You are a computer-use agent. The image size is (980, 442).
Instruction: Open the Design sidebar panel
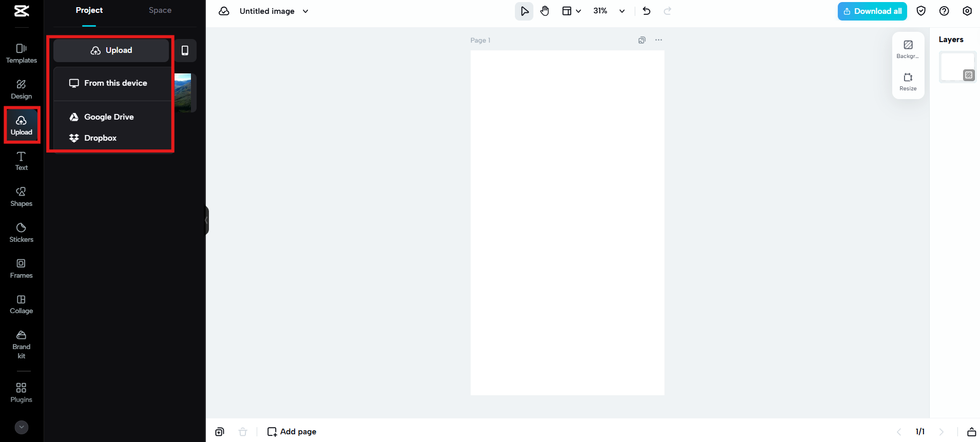click(x=22, y=89)
